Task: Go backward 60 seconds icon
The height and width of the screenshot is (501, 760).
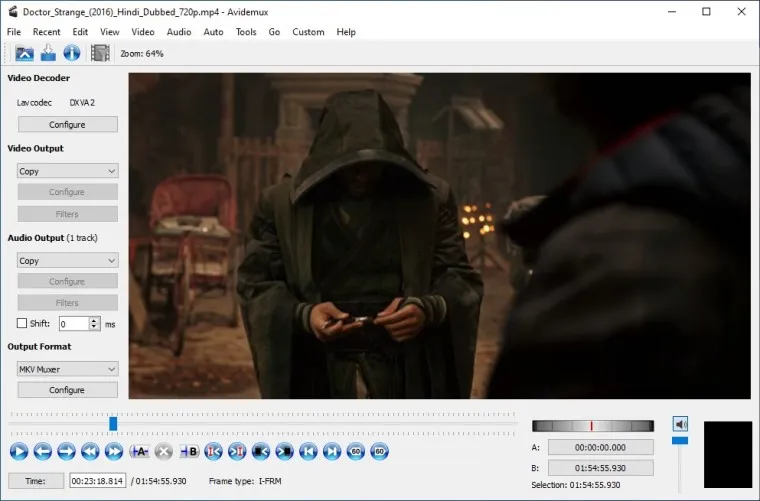Action: point(356,452)
